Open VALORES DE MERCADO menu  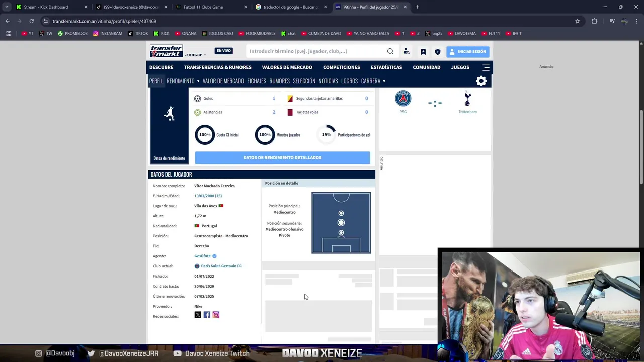[x=287, y=67]
